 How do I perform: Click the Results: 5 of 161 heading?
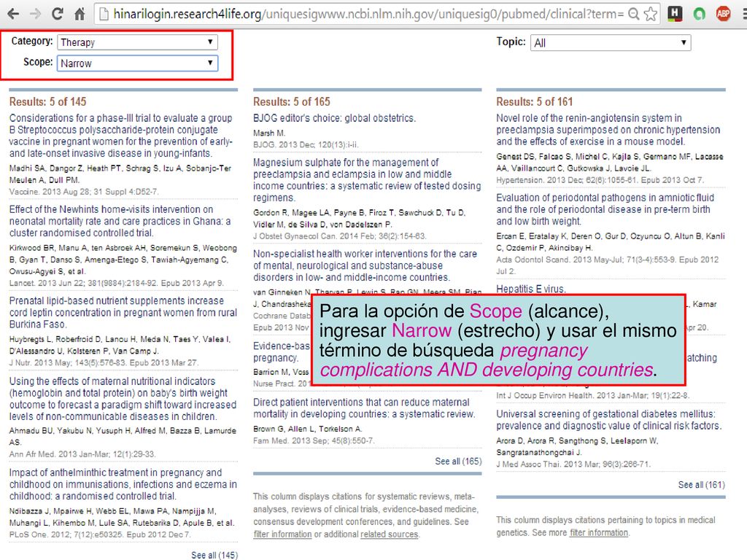pos(535,102)
